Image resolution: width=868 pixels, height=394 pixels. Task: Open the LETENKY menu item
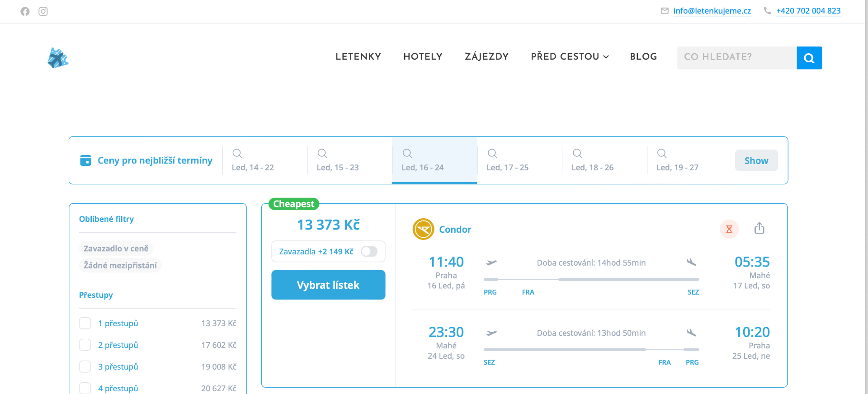pyautogui.click(x=358, y=56)
